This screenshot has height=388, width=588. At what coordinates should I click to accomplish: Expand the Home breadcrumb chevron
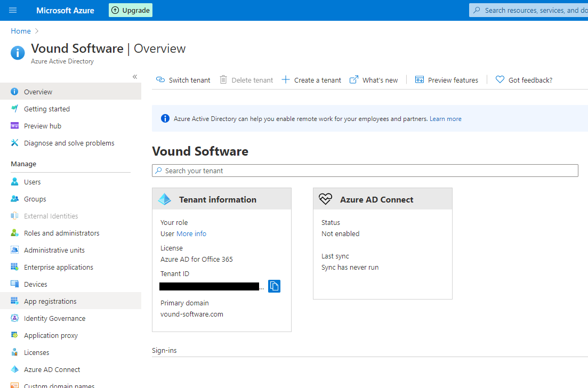point(35,31)
